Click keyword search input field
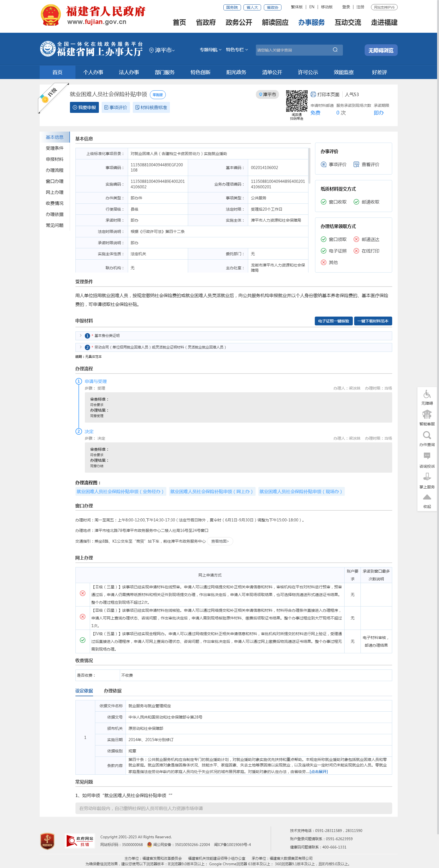The height and width of the screenshot is (868, 439). pos(293,50)
